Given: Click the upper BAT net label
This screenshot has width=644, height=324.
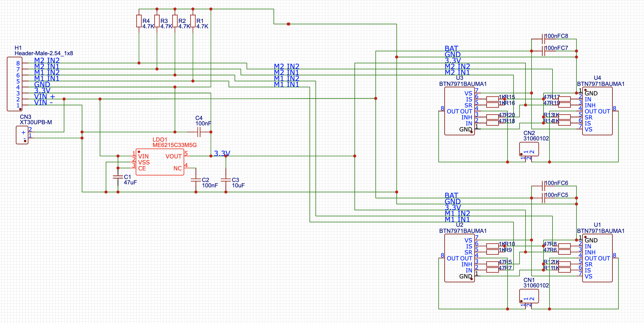Looking at the screenshot, I should pyautogui.click(x=451, y=48).
